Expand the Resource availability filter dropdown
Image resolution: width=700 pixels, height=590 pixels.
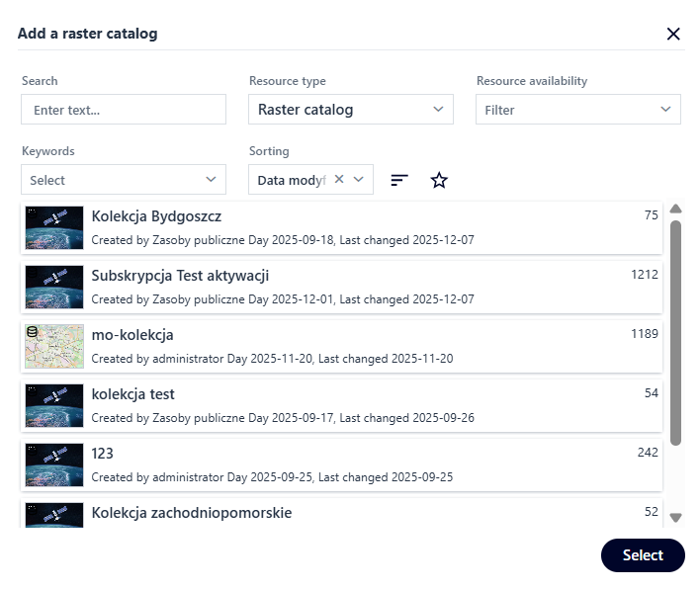pos(577,110)
